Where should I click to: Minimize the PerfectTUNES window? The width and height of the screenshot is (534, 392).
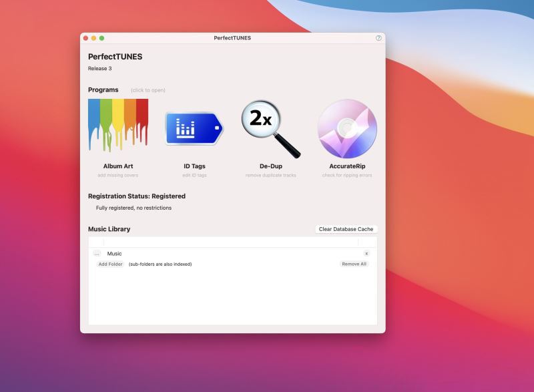93,38
